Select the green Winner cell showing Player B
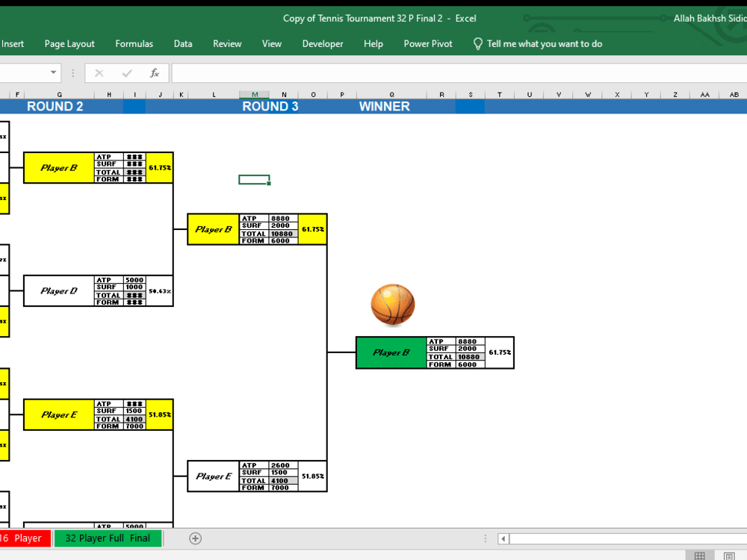747x560 pixels. pyautogui.click(x=390, y=352)
